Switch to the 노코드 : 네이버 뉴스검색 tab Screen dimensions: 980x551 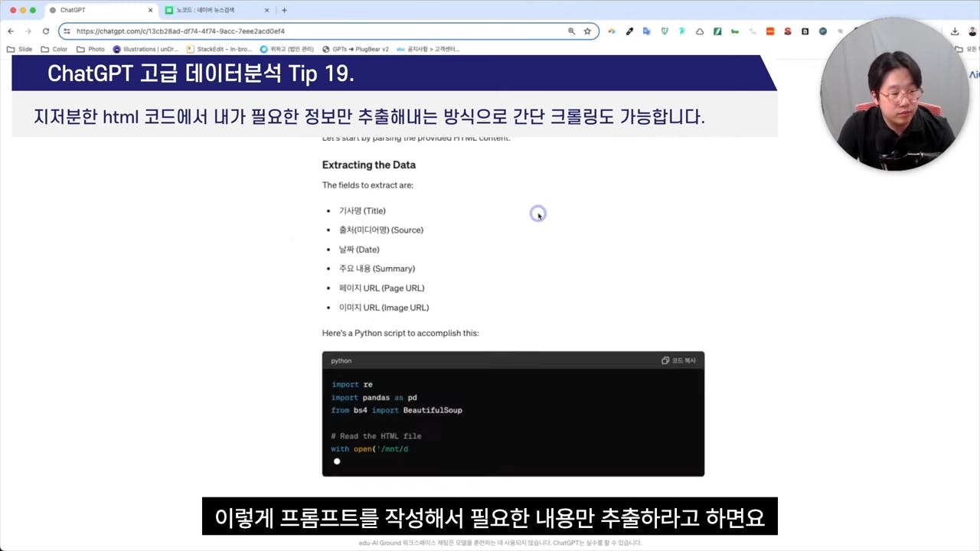click(218, 11)
